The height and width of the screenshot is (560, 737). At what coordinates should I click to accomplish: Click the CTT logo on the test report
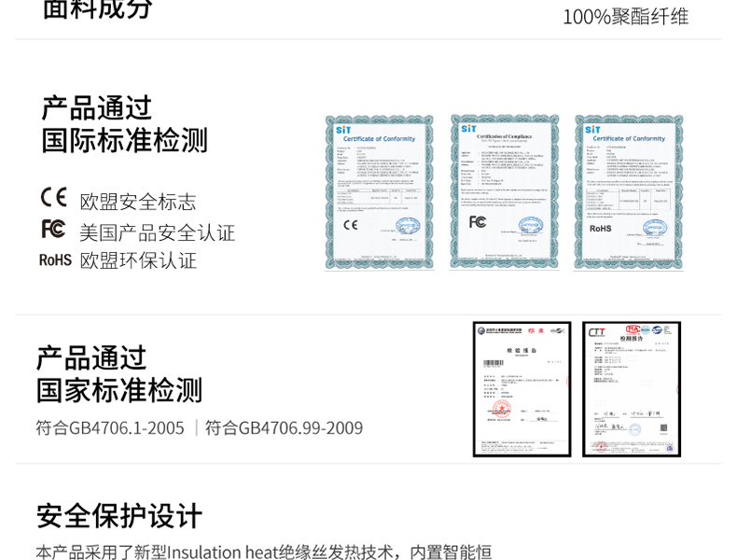(x=597, y=331)
